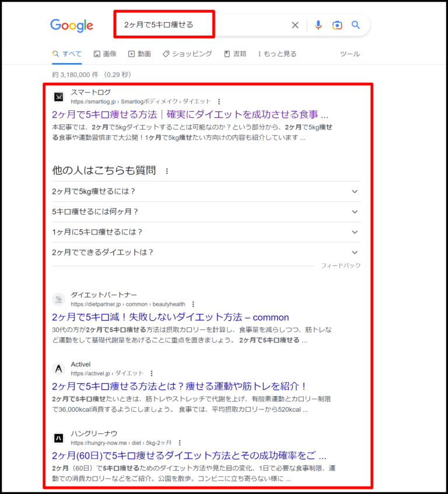Viewport: 448px width, 494px height.
Task: Open the 2ヶ月(60日)で5キロ痩せるダイエット方法 link
Action: point(189,456)
